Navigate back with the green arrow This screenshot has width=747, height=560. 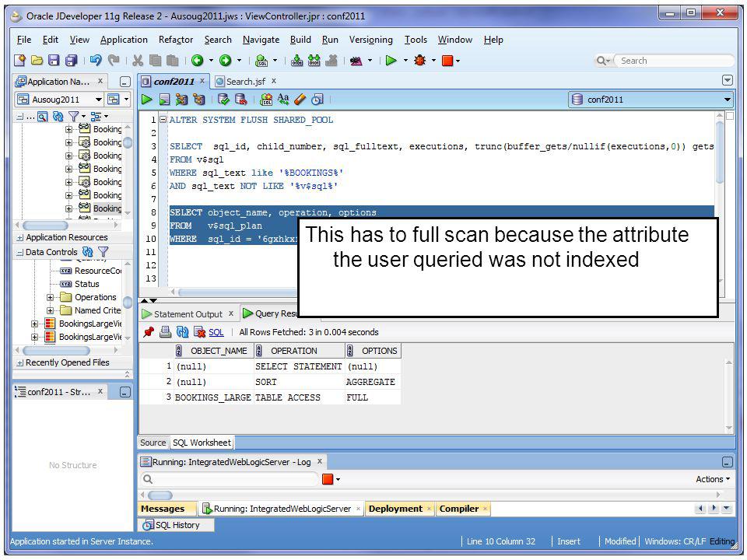point(197,61)
